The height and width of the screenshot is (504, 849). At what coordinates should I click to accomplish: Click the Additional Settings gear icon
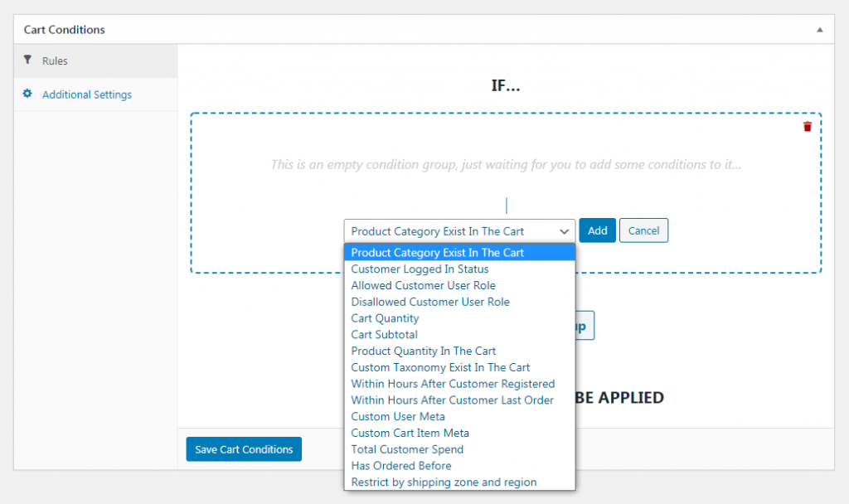[x=27, y=94]
